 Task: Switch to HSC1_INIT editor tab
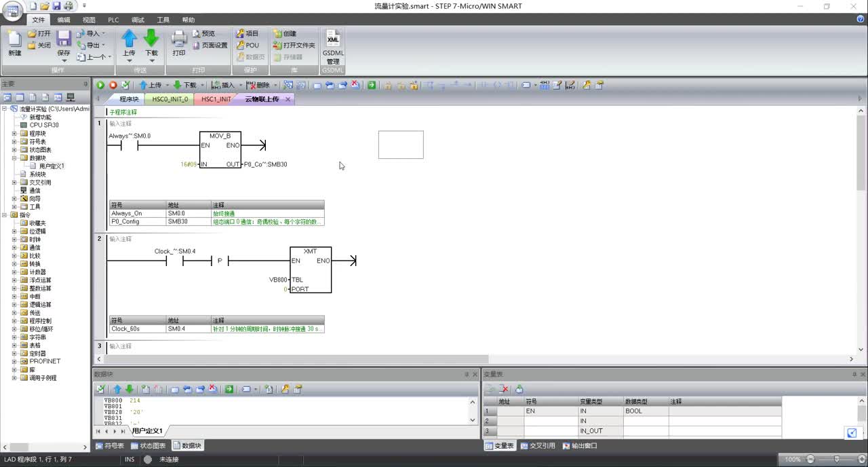click(x=216, y=99)
